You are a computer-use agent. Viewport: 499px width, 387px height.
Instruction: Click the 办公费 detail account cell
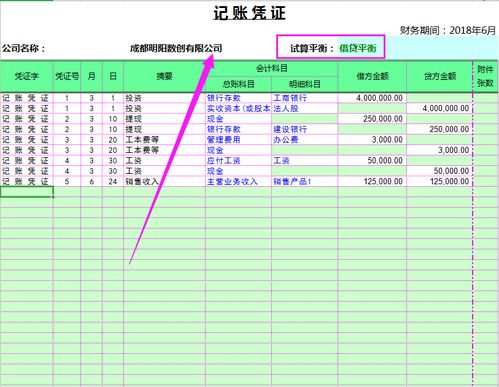click(x=305, y=140)
